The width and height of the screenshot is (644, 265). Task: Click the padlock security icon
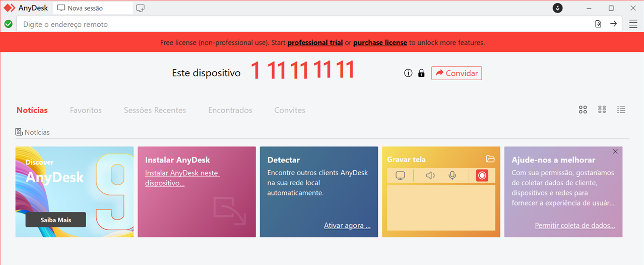(421, 73)
